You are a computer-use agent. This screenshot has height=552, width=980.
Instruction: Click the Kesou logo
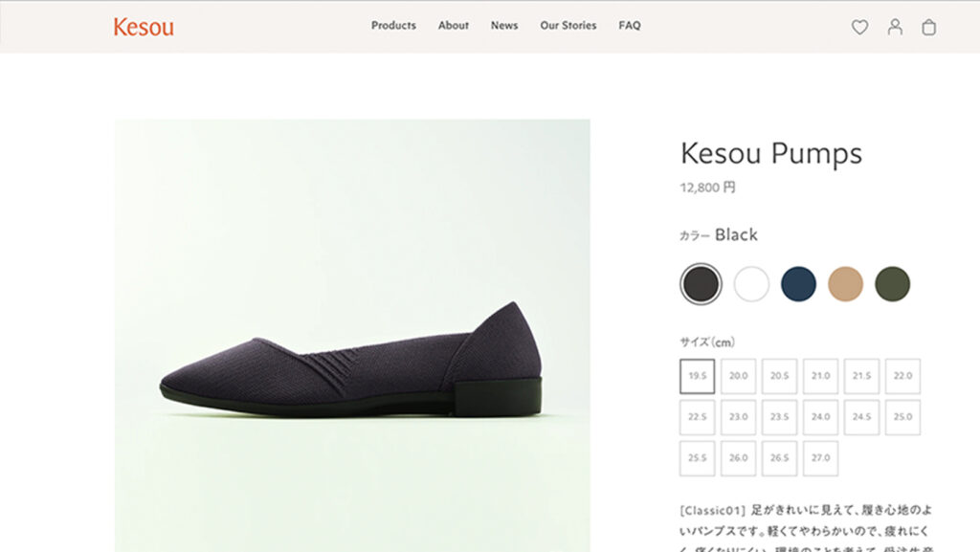click(x=144, y=27)
